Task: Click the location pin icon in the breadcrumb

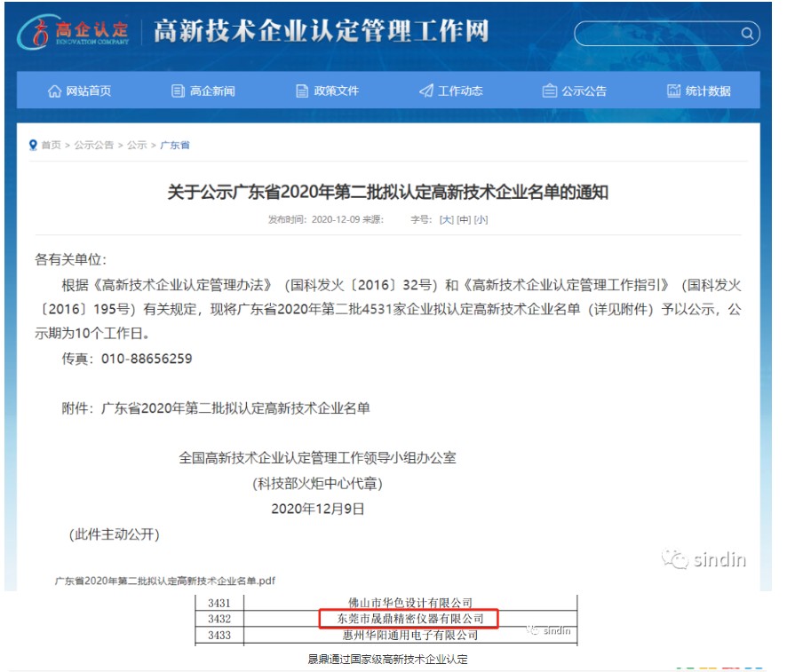Action: [x=33, y=146]
